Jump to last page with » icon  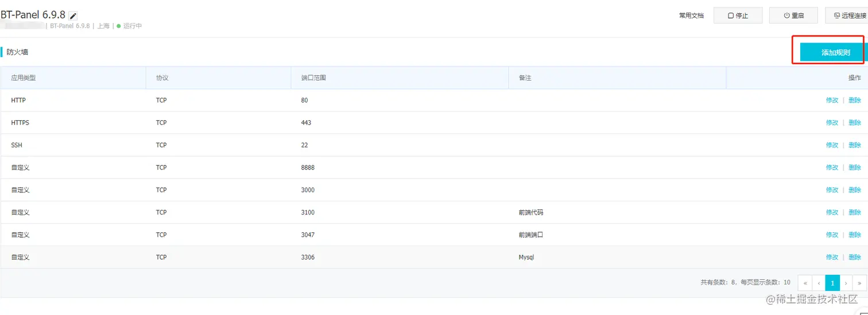click(860, 283)
